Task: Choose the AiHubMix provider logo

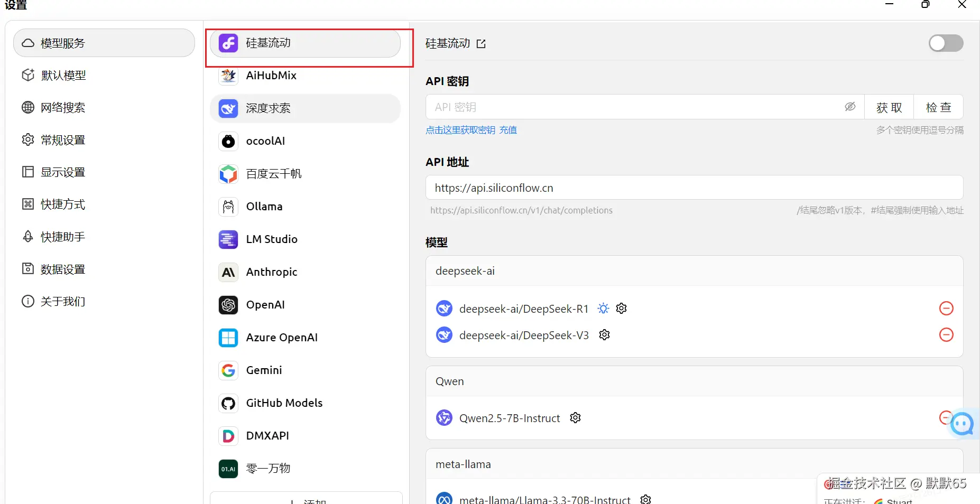Action: click(x=228, y=76)
